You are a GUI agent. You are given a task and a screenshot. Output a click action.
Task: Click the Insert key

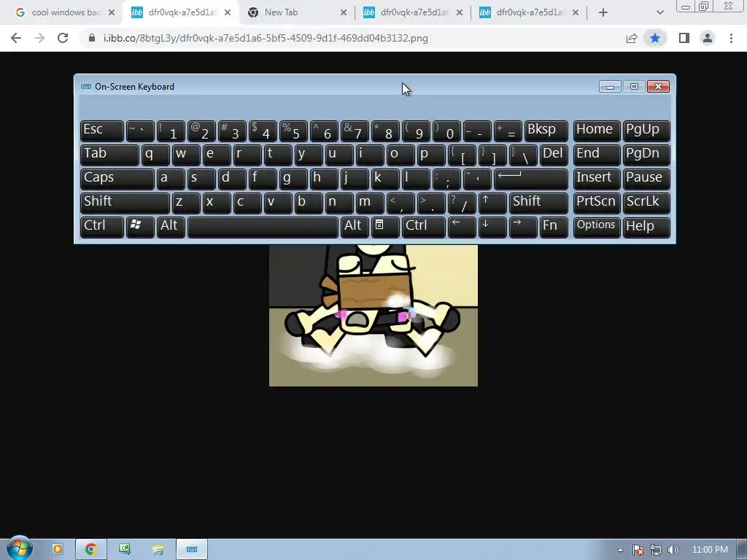(597, 179)
